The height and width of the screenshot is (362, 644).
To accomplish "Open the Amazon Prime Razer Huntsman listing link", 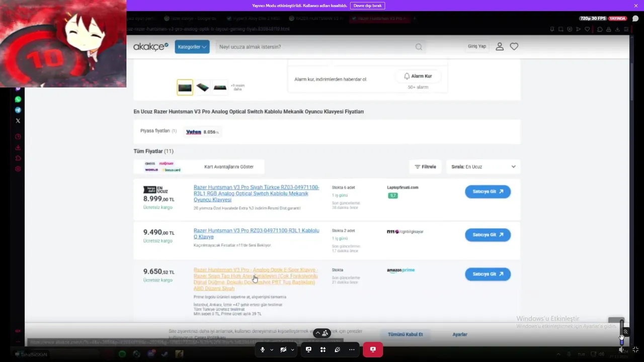I will click(x=256, y=279).
